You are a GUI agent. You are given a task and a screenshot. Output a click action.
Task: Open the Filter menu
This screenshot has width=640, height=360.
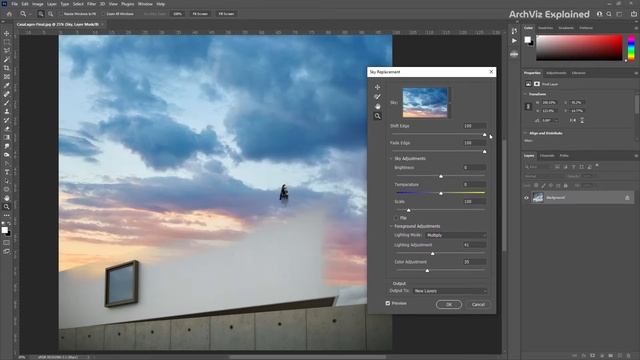click(92, 4)
